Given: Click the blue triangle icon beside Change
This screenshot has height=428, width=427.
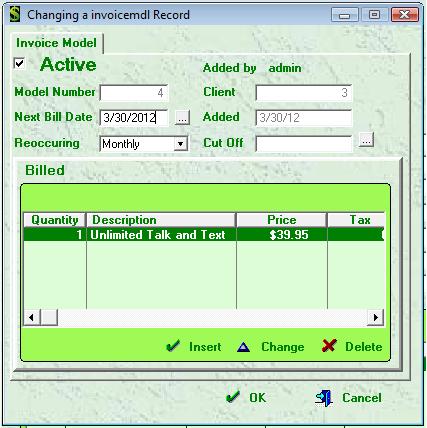Looking at the screenshot, I should pos(243,347).
